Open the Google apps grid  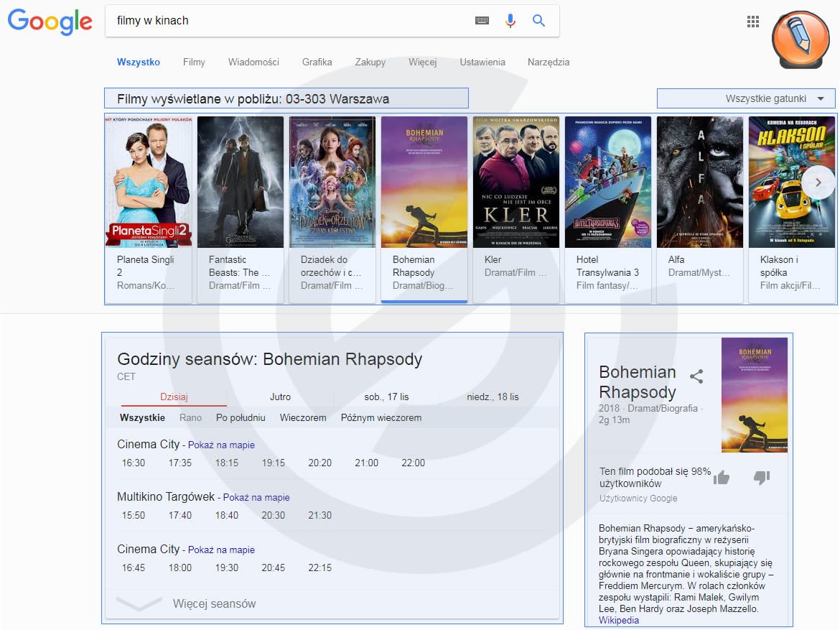[752, 22]
